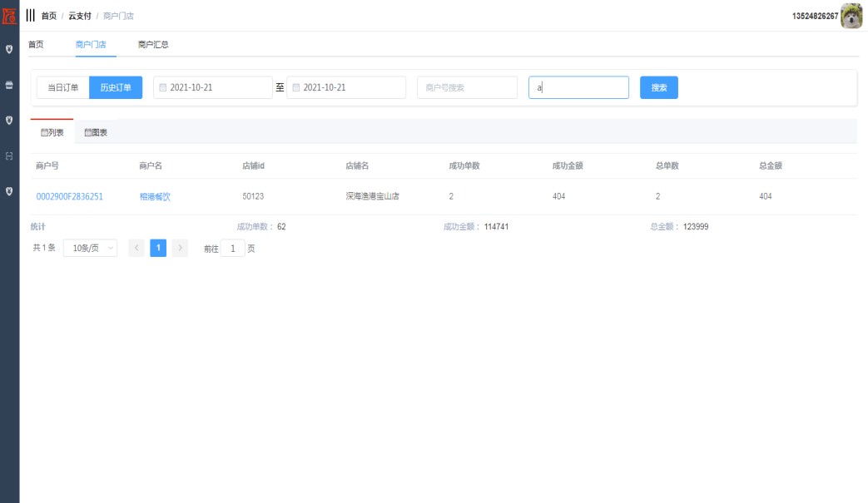Toggle sidebar with the hamburger bars icon
Viewport: 868px width, 503px height.
pyautogui.click(x=31, y=16)
